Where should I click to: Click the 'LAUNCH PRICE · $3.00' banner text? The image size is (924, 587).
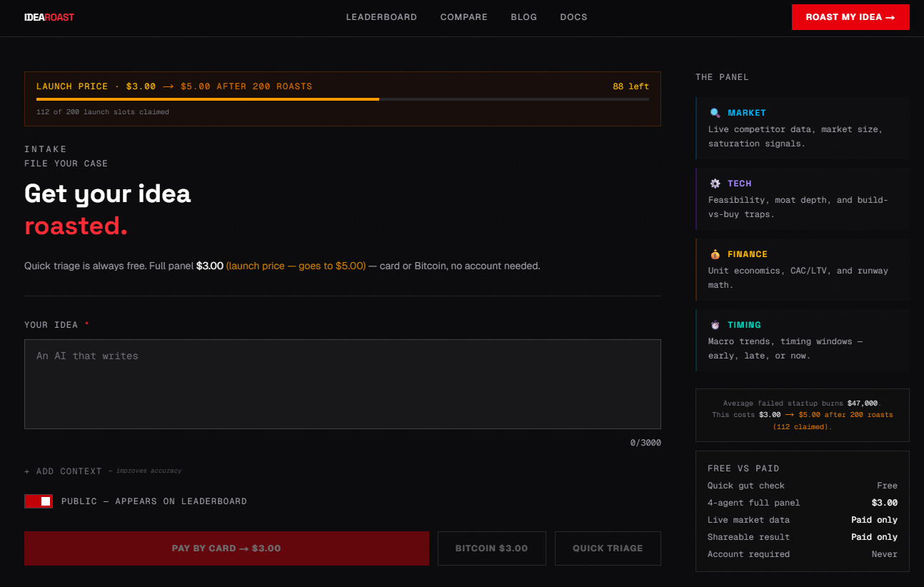[x=96, y=86]
